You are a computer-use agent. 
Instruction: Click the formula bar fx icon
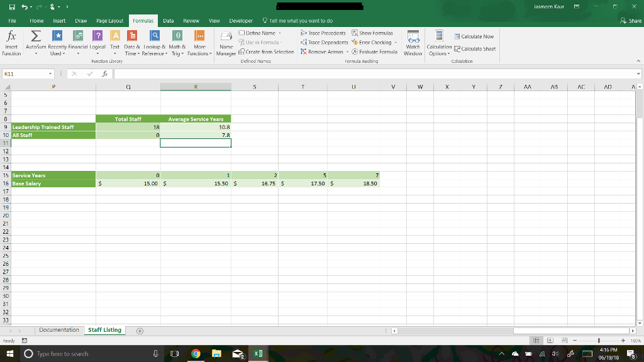(105, 74)
